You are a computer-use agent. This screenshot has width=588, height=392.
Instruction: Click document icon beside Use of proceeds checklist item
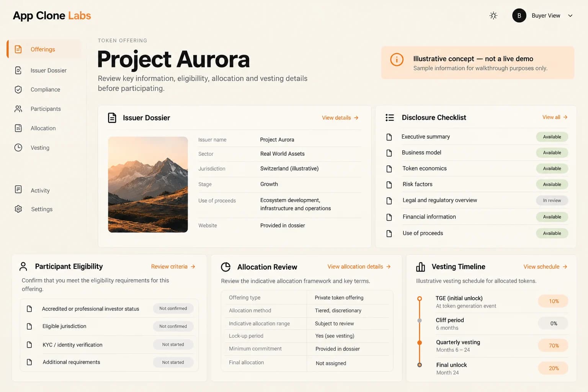tap(389, 234)
